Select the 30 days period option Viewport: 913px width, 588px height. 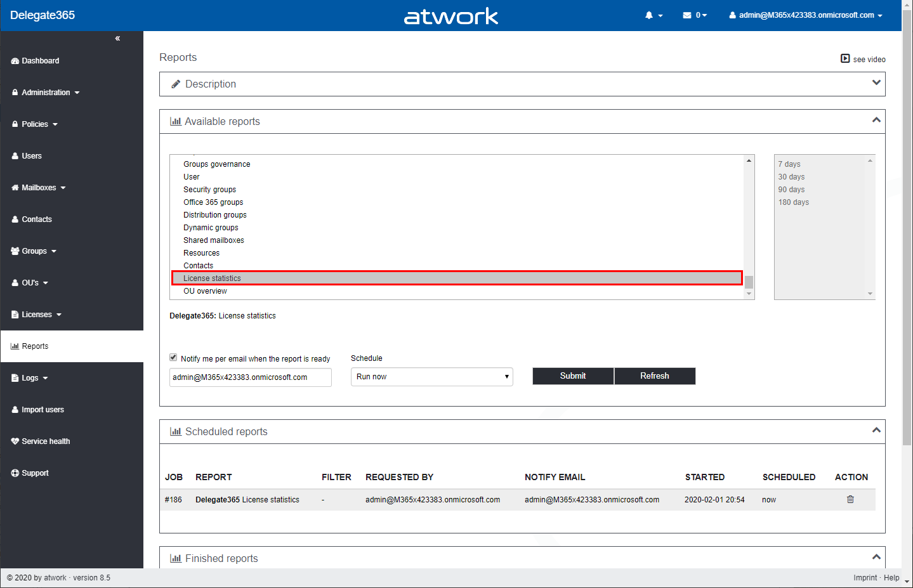point(791,177)
